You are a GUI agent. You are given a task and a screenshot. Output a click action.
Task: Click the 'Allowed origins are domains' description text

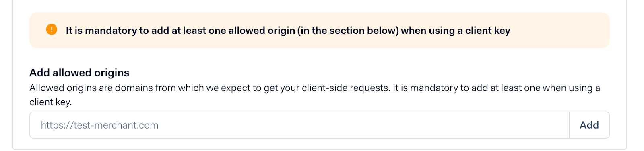coord(315,95)
